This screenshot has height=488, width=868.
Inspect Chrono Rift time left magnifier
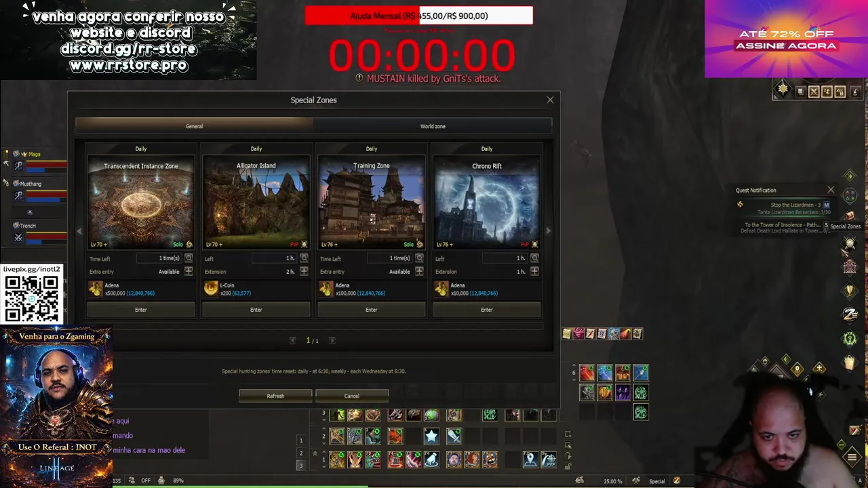click(x=534, y=258)
